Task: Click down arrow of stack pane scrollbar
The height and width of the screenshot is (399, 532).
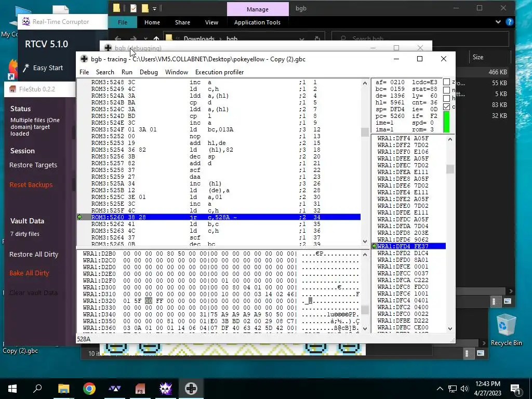Action: [x=450, y=328]
